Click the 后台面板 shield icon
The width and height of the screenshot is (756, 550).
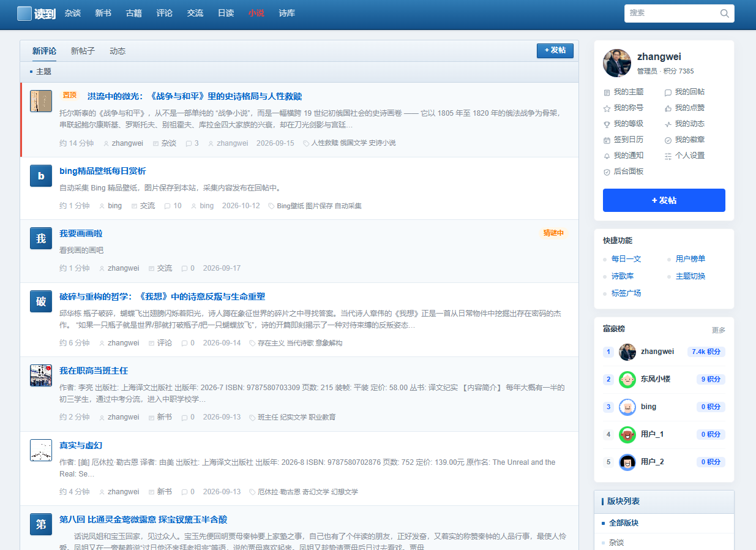click(607, 172)
